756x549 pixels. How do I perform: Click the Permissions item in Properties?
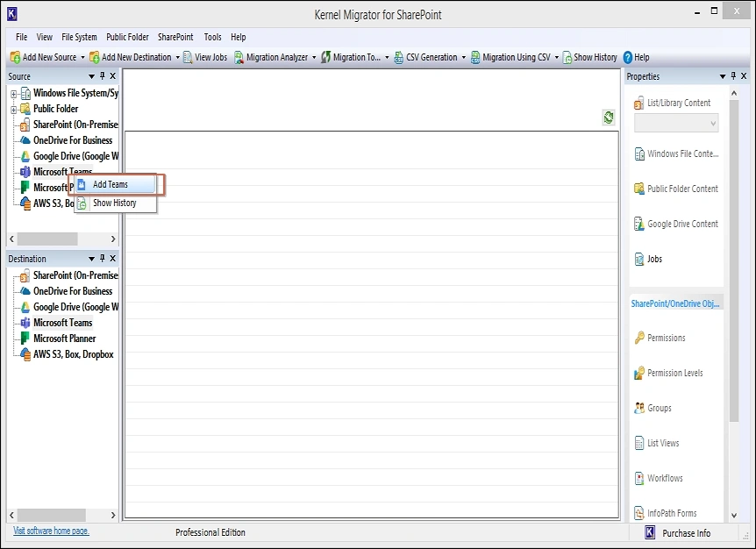pyautogui.click(x=660, y=338)
